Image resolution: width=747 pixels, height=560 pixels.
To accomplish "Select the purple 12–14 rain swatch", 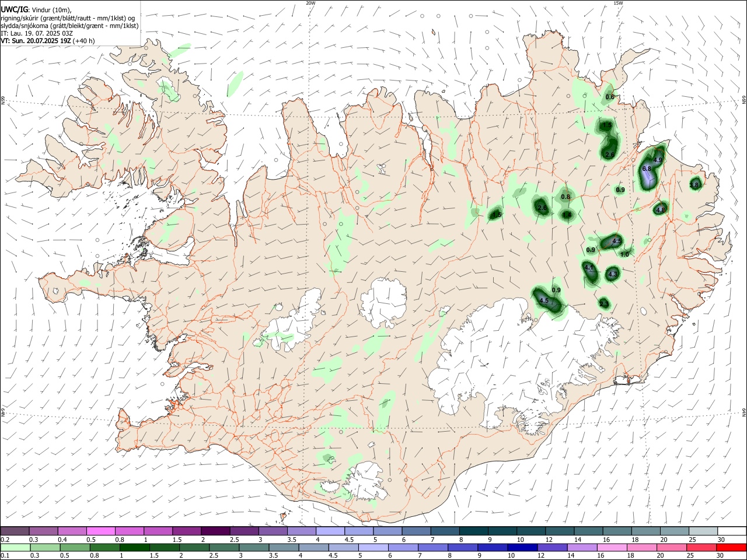I will [551, 548].
